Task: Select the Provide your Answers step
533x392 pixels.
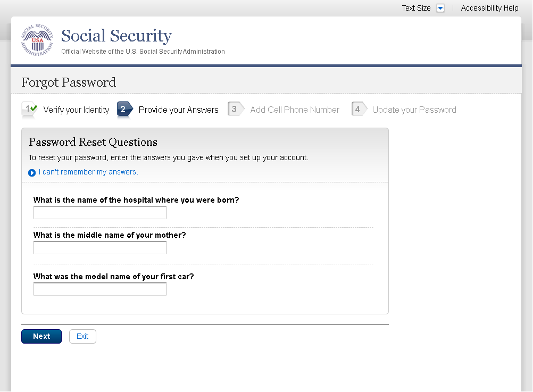Action: (x=178, y=110)
